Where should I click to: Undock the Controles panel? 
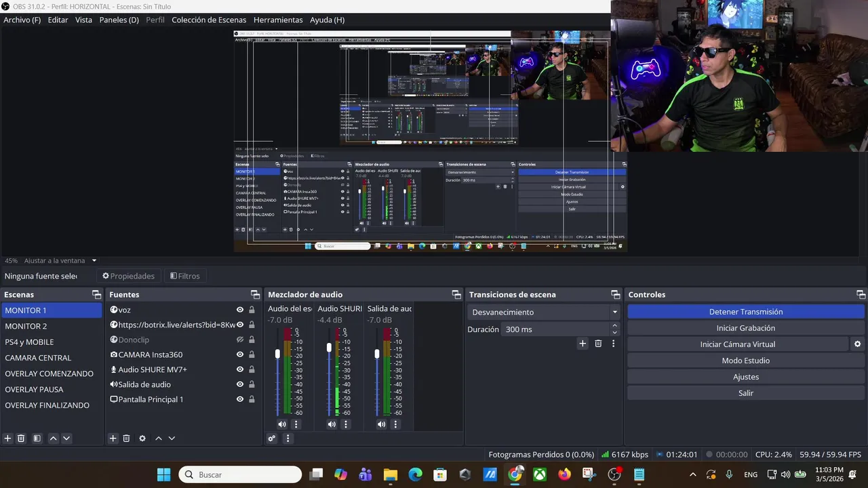click(861, 294)
